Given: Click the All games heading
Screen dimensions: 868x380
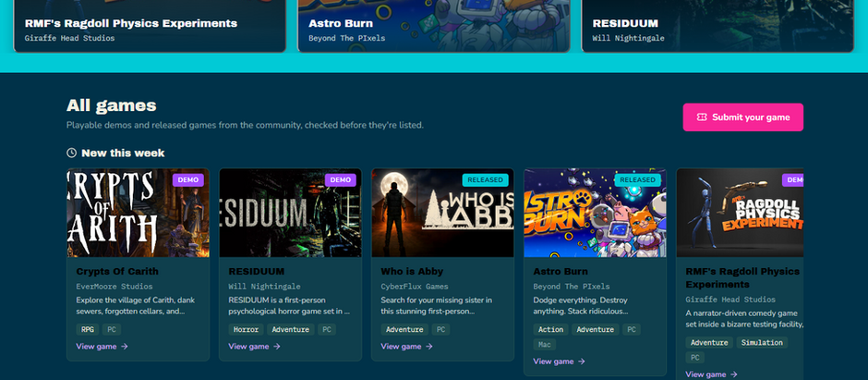Looking at the screenshot, I should click(x=111, y=105).
